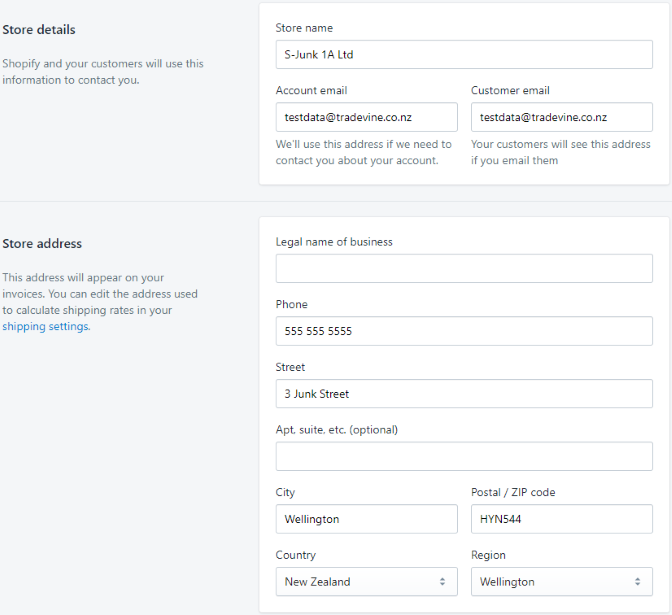The width and height of the screenshot is (672, 615).
Task: Open the Region dropdown showing Wellington
Action: (562, 582)
